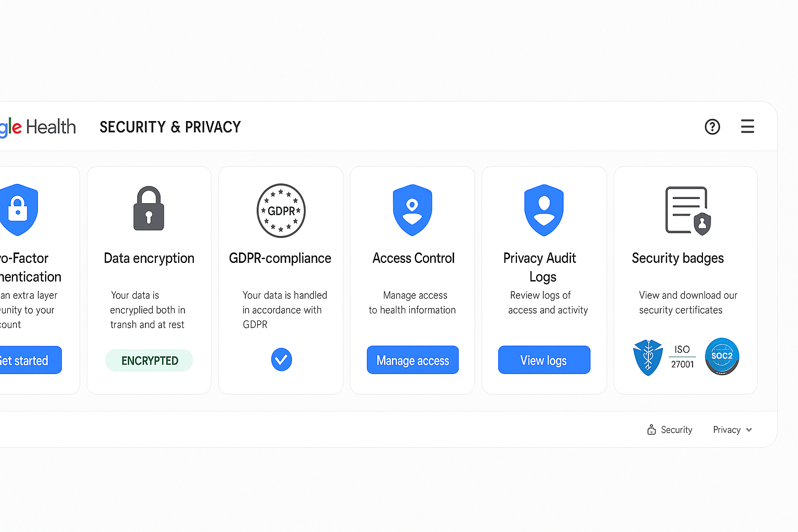798x532 pixels.
Task: Toggle the GDPR compliance blue checkmark
Action: coord(281,359)
